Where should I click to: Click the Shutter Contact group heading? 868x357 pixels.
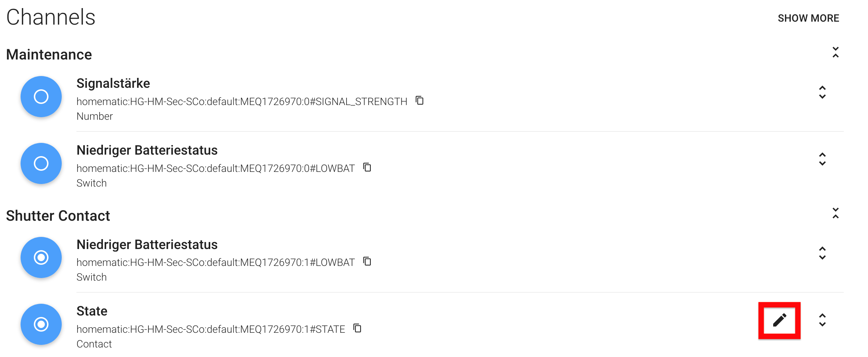point(58,216)
